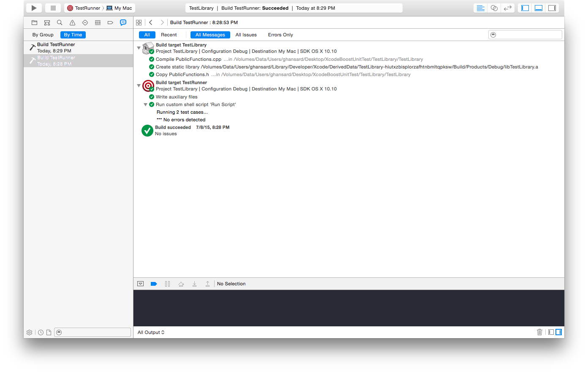The image size is (588, 372).
Task: Click the Step into icon in debug bar
Action: [x=194, y=284]
